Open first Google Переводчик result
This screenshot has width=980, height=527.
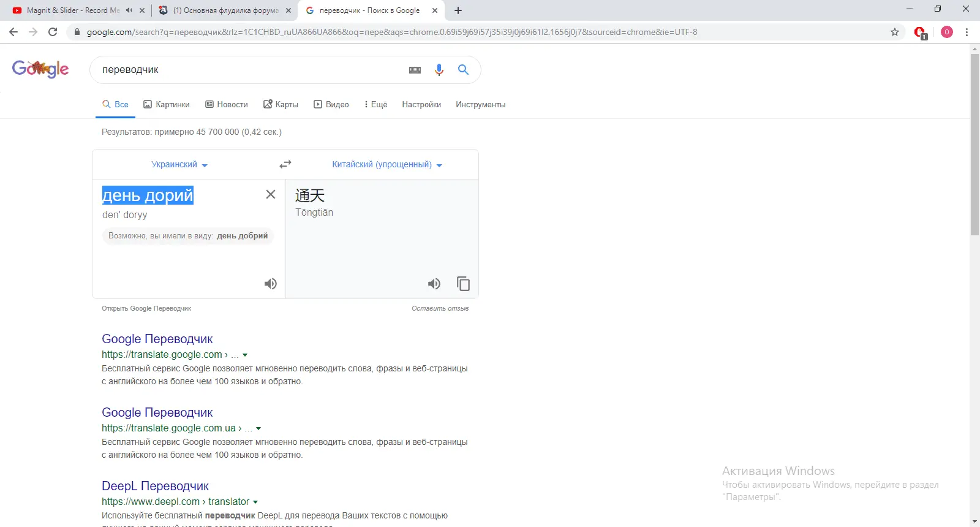tap(157, 339)
